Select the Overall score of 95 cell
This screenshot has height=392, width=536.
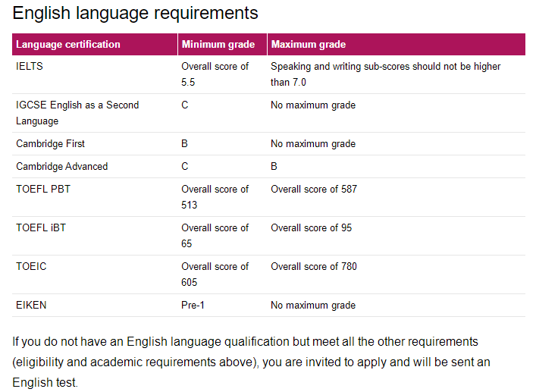[312, 227]
